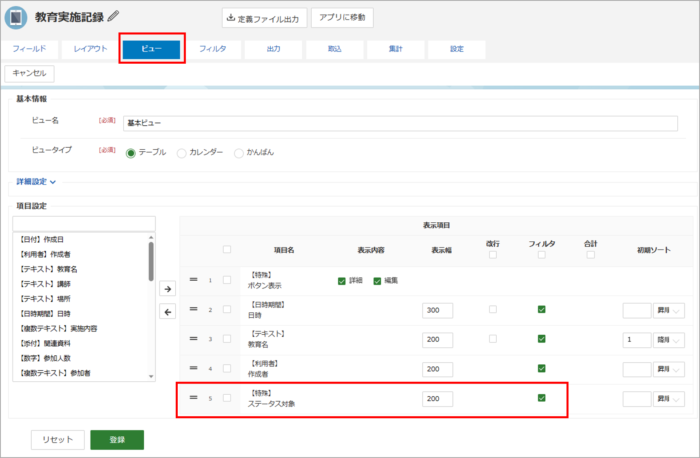Image resolution: width=700 pixels, height=458 pixels.
Task: Click the リセット button
Action: tap(58, 440)
